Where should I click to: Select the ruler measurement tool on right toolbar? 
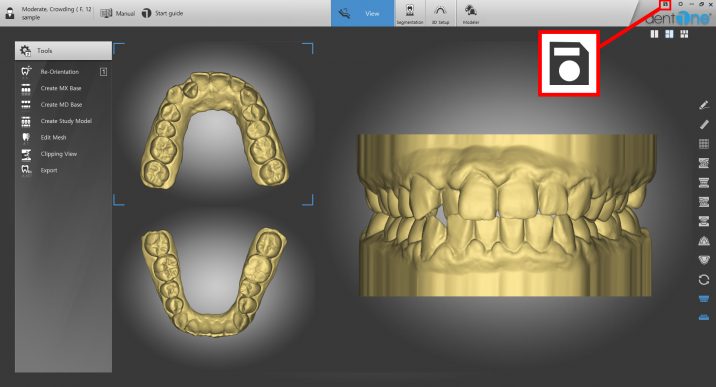[x=704, y=125]
